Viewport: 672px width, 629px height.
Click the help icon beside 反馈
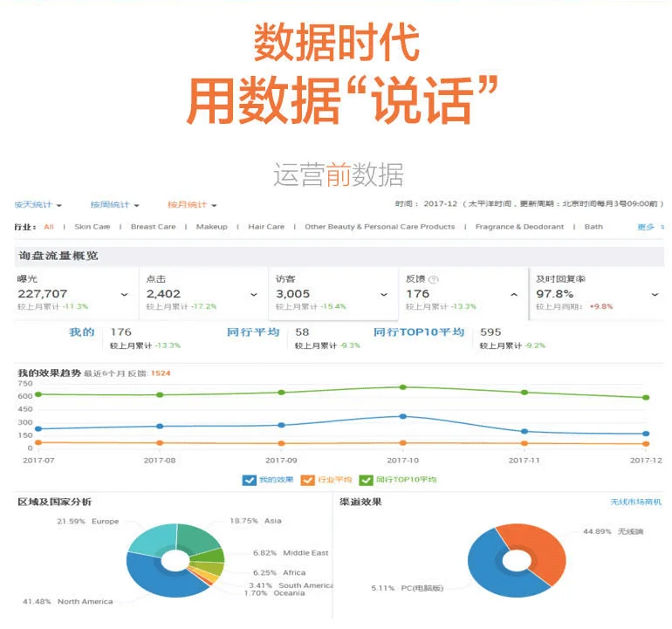(x=434, y=280)
